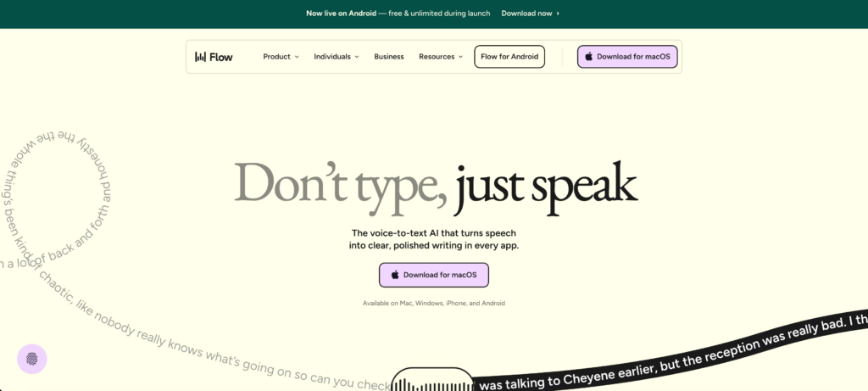The width and height of the screenshot is (868, 391).
Task: Go to the Business nav item
Action: pos(389,57)
